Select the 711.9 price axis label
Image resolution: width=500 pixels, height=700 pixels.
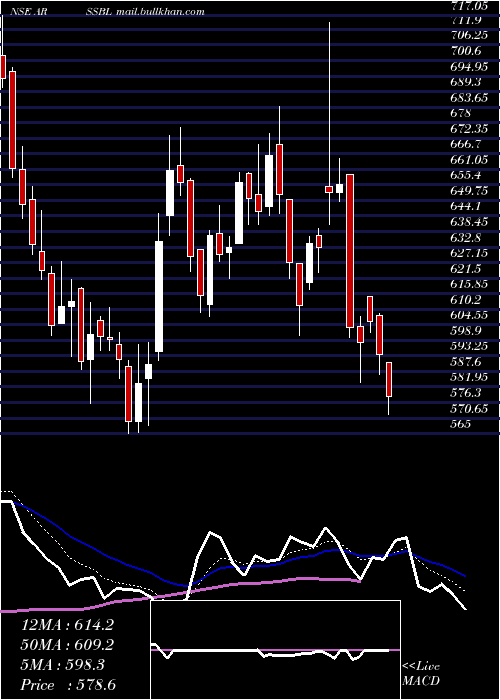[467, 20]
